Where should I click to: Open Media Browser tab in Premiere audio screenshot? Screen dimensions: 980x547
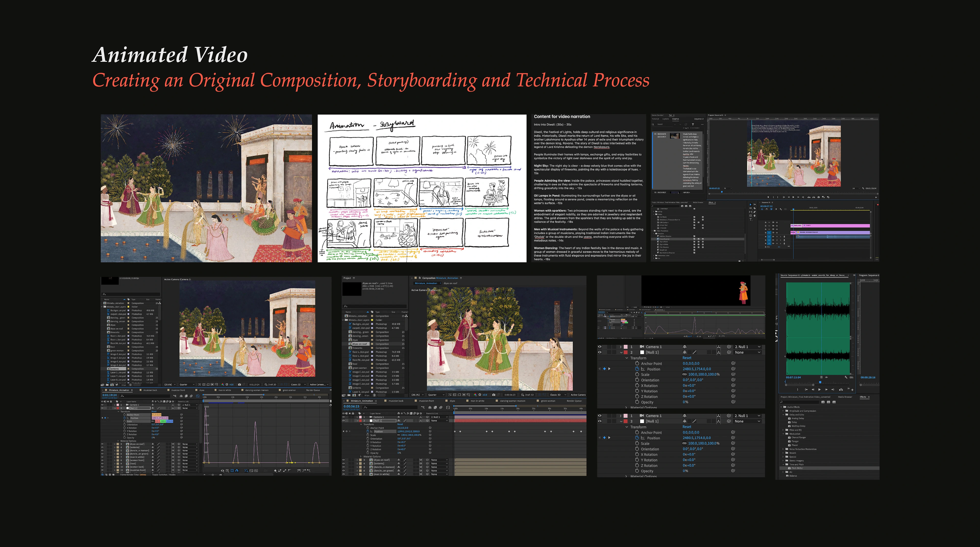(x=845, y=397)
